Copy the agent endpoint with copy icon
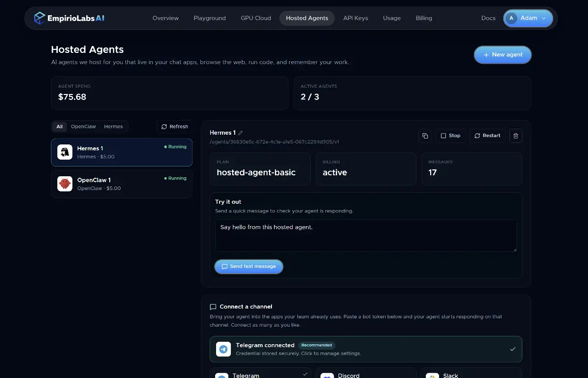The image size is (588, 378). [425, 136]
